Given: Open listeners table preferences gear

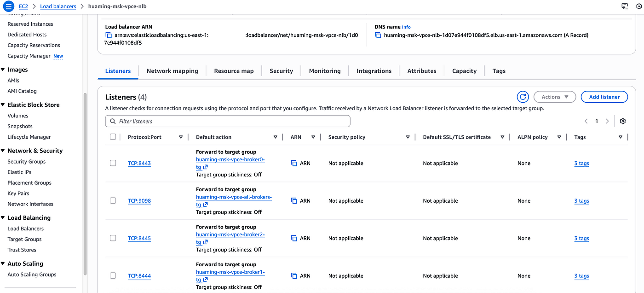Looking at the screenshot, I should click(623, 121).
